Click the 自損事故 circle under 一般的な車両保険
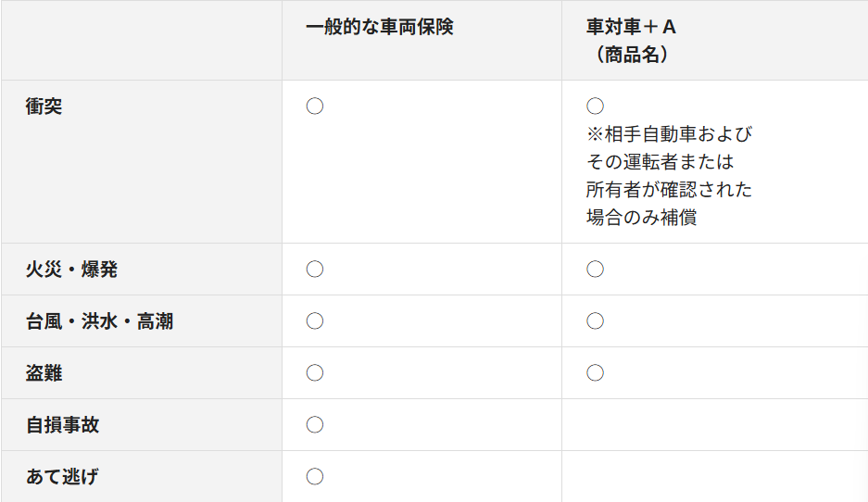This screenshot has width=868, height=502. click(x=315, y=425)
